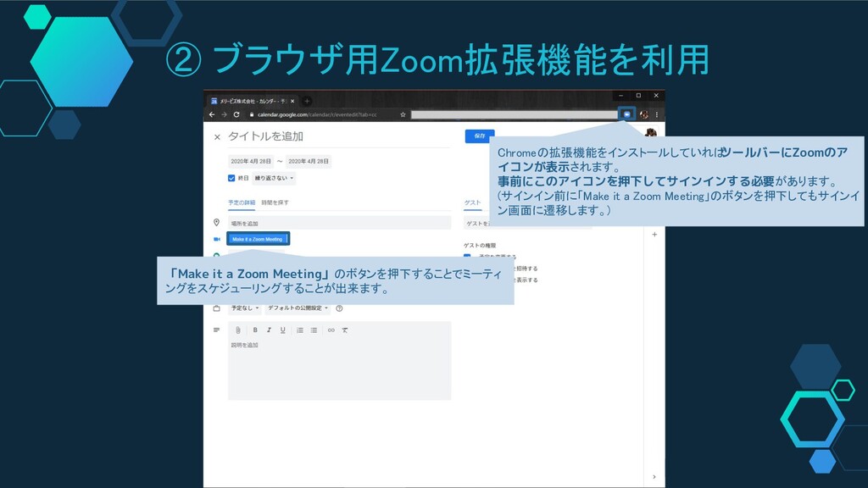Screen dimensions: 868x488
Task: Switch to the 時間を探す tab
Action: coord(275,202)
